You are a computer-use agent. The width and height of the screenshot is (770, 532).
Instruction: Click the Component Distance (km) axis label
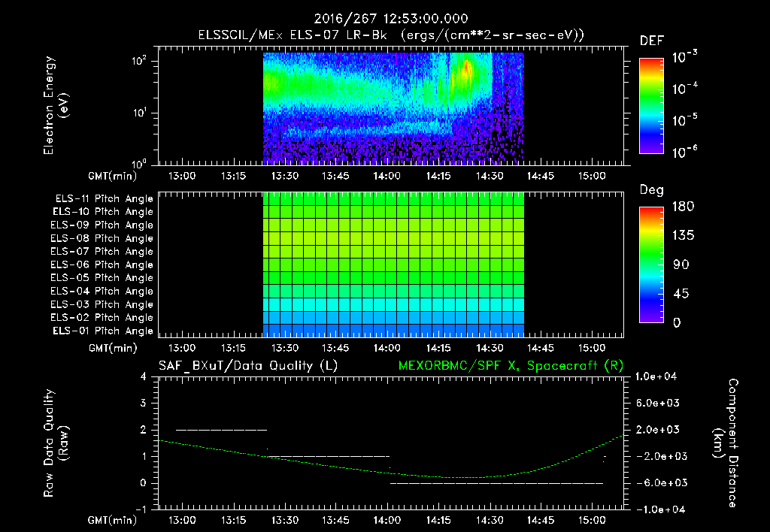coord(726,443)
